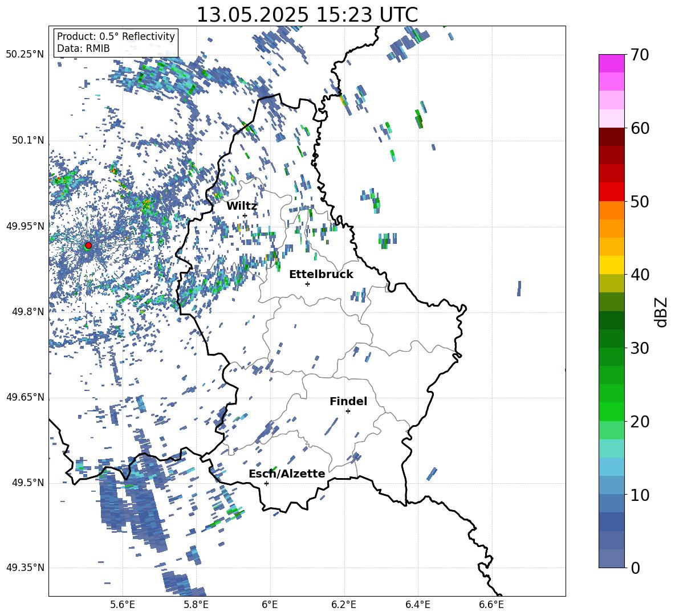The width and height of the screenshot is (675, 616).
Task: Click the bright green colorbar segment at 20
Action: (x=611, y=412)
